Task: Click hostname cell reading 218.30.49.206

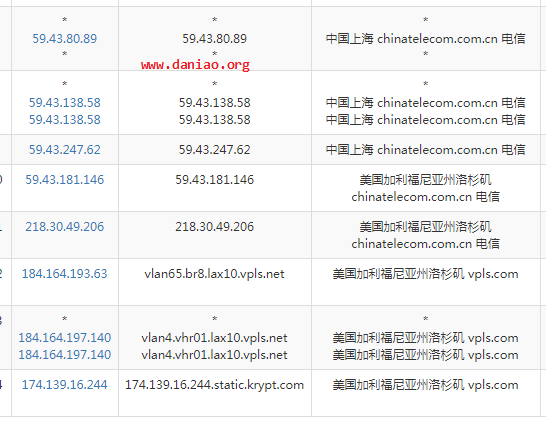Action: [x=214, y=227]
